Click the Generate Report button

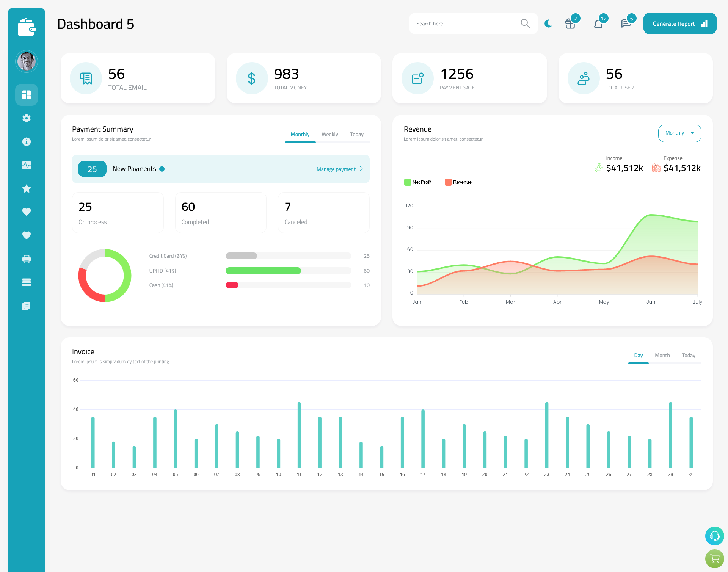click(x=680, y=23)
